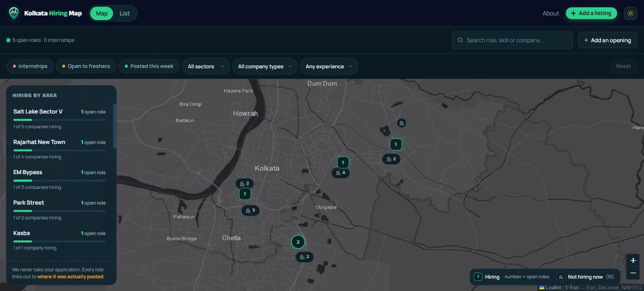This screenshot has height=291, width=644.
Task: Click building marker with 3 companies
Action: tap(250, 211)
